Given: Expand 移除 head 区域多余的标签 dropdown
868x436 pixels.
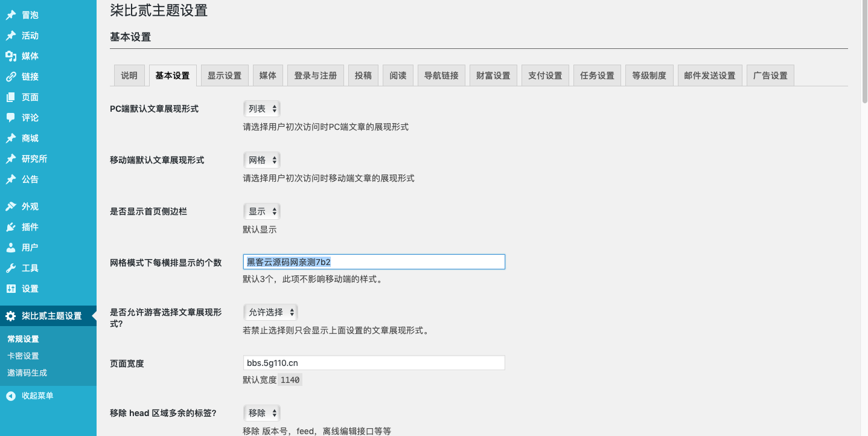Looking at the screenshot, I should pos(262,413).
